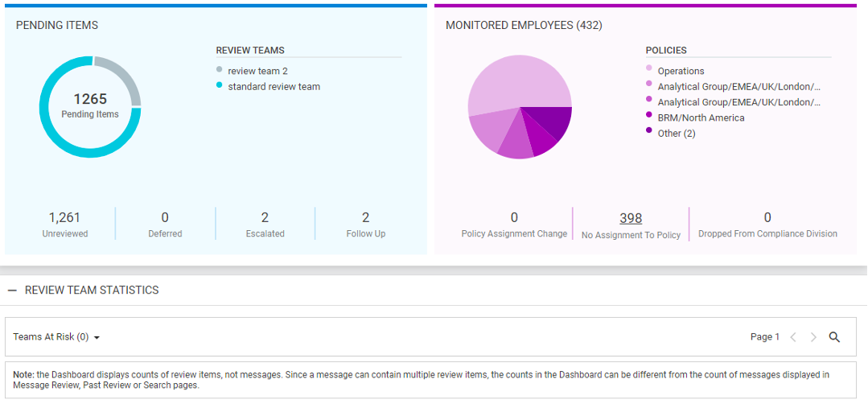Image resolution: width=868 pixels, height=408 pixels.
Task: Go to previous page arrow
Action: pos(793,337)
